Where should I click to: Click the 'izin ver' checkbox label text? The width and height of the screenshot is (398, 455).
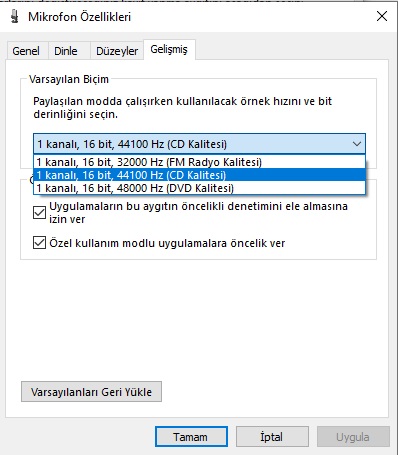click(x=67, y=219)
